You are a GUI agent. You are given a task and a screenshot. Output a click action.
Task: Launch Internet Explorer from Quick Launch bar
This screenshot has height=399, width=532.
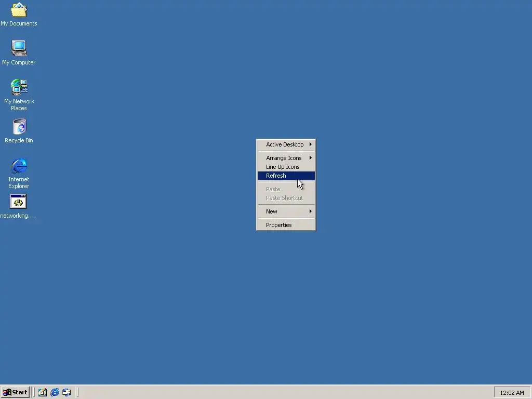(55, 392)
